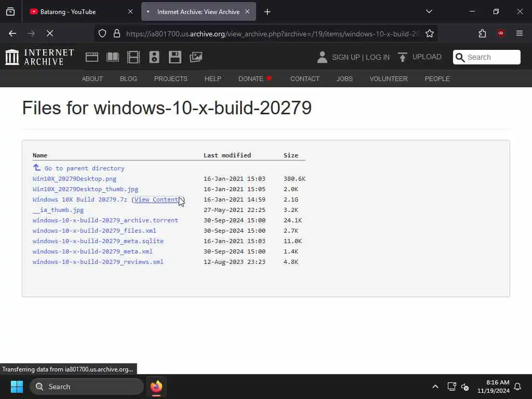
Task: Click the Internet Archive search field
Action: click(x=486, y=57)
